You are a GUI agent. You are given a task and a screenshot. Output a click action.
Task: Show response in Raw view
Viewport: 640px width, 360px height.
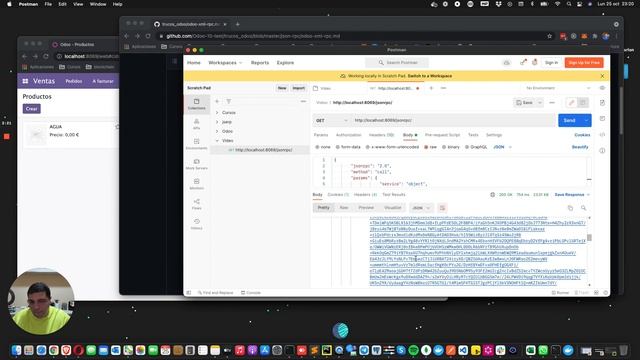(344, 208)
